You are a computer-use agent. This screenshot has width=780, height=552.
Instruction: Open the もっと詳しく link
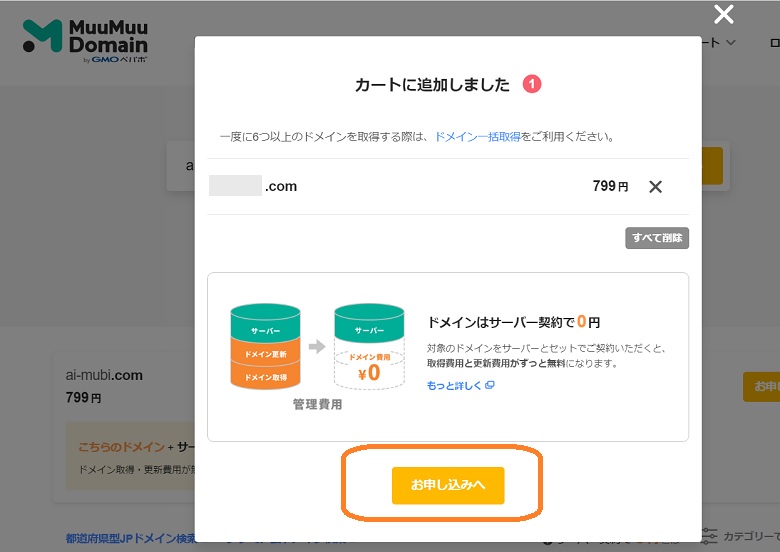454,385
